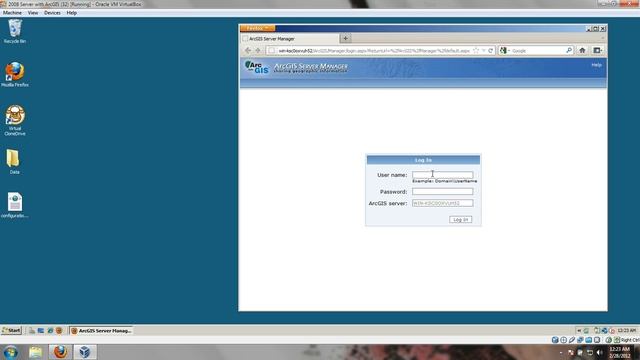Open the Recycle Bin desktop icon
640x360 pixels.
15,31
